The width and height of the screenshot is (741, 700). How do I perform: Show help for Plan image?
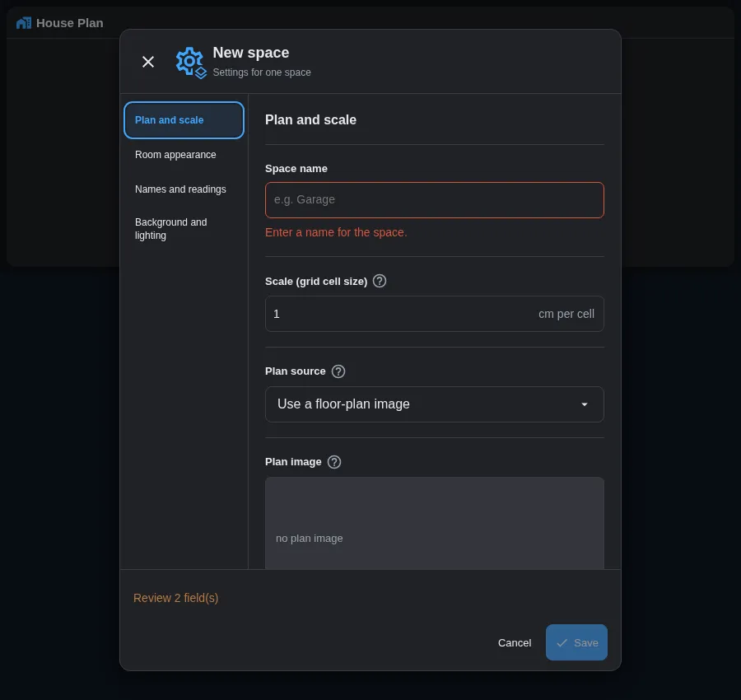click(x=334, y=462)
